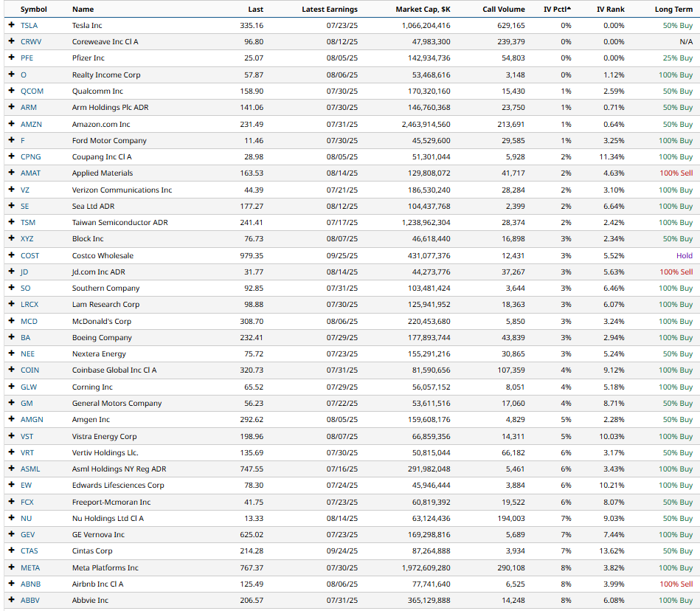
Task: Sort by Long Term column header
Action: click(x=673, y=9)
